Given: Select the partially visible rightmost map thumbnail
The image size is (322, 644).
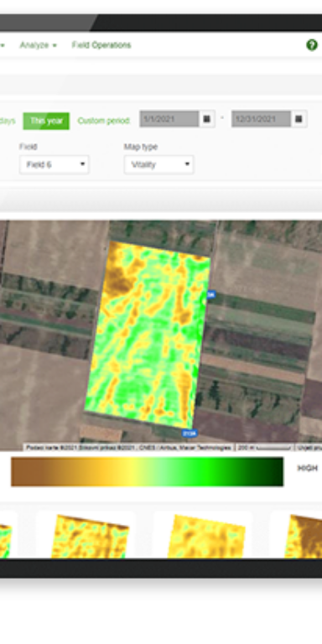Looking at the screenshot, I should (x=303, y=537).
